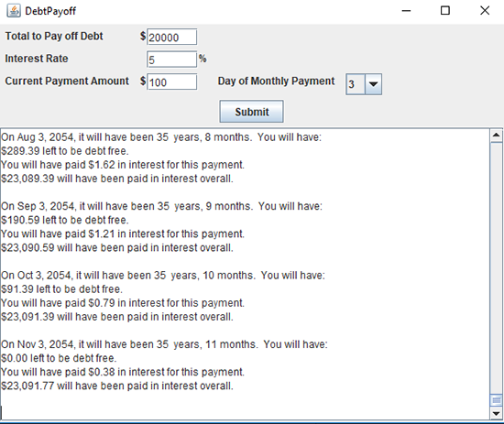The height and width of the screenshot is (424, 504).
Task: Click the 'Total to Pay off Debt' label
Action: [x=54, y=36]
